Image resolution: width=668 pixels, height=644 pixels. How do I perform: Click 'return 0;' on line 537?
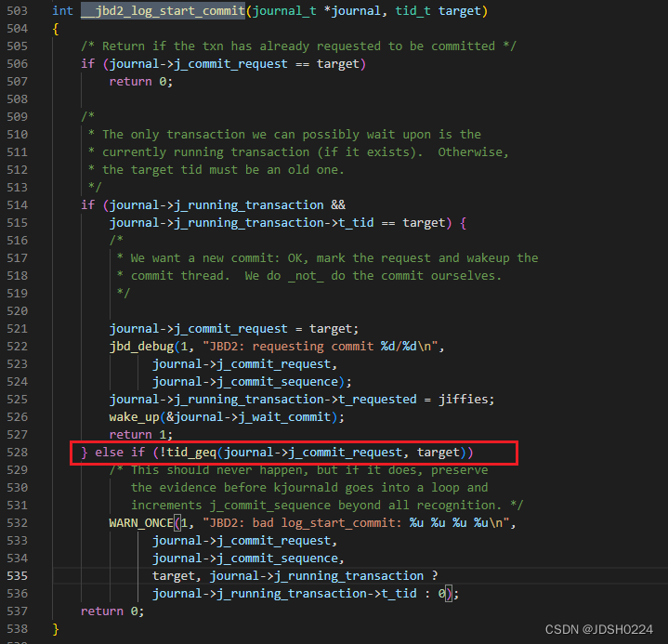click(112, 611)
